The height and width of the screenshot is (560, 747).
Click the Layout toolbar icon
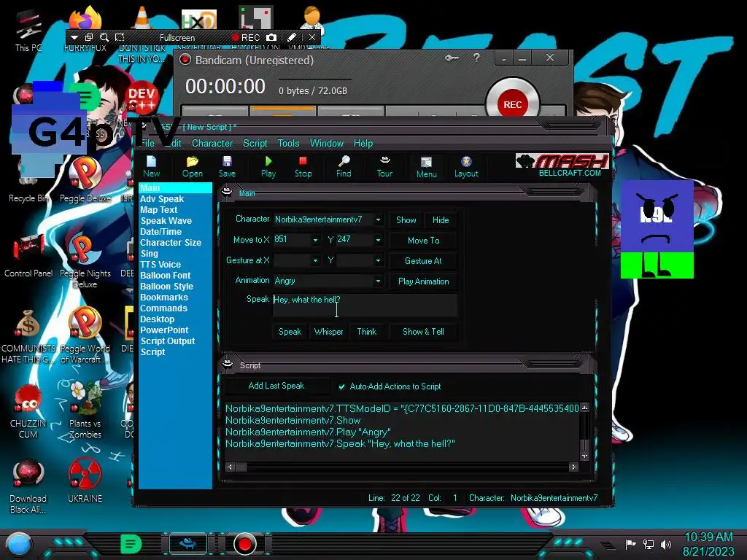point(466,167)
